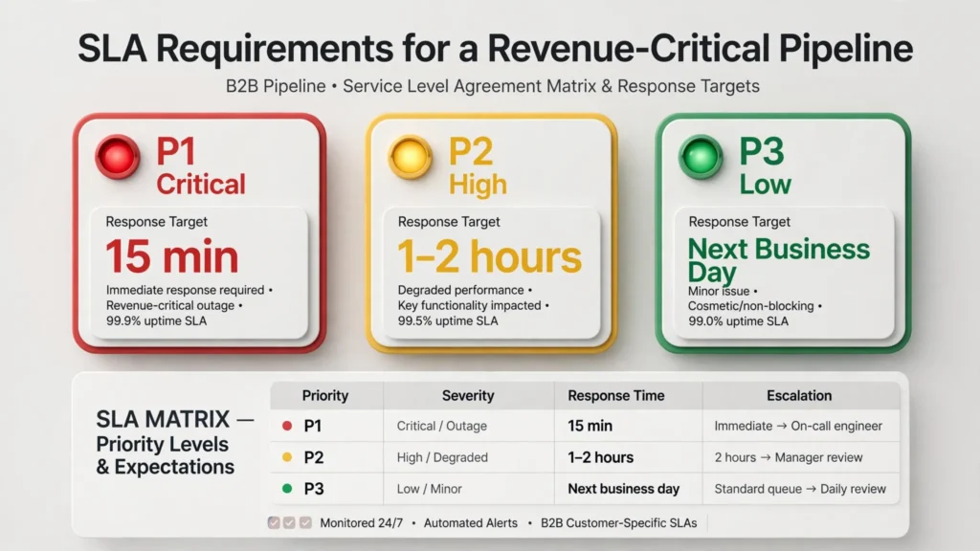
Task: Click the 'B2B Pipeline' subtitle line
Action: click(493, 85)
